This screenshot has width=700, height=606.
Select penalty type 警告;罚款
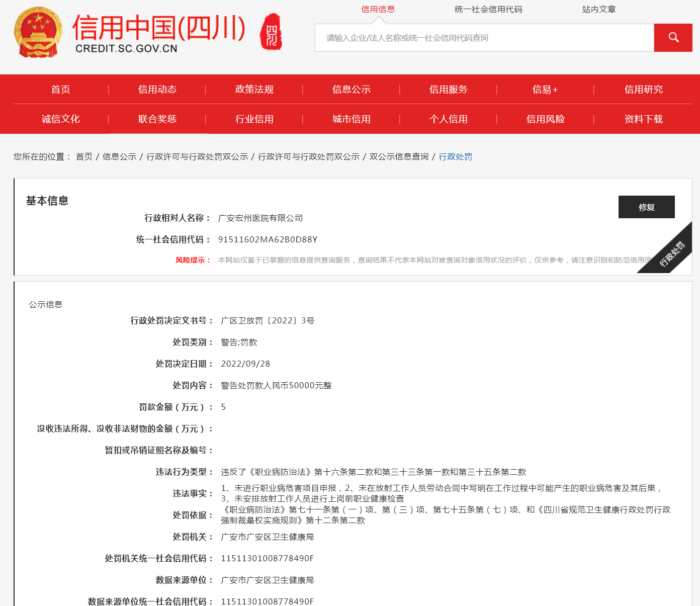click(x=239, y=342)
